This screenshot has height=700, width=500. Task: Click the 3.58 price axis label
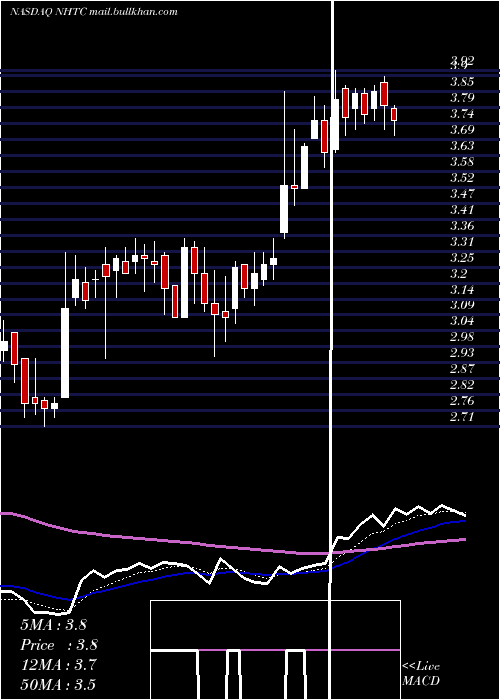pos(462,162)
